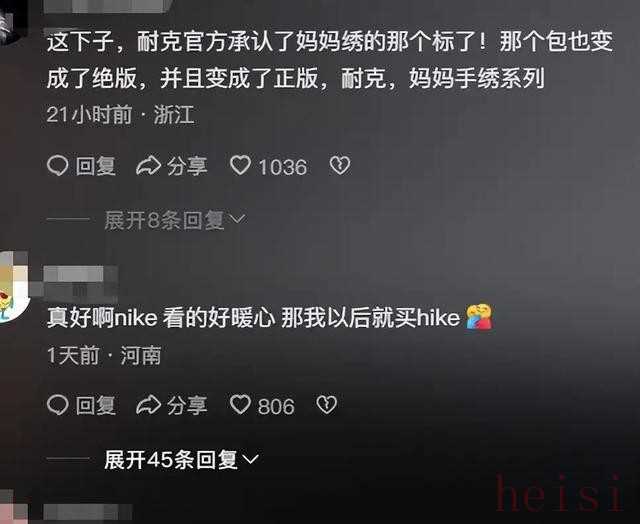Open avatar of the bottom partially visible commenter
The image size is (640, 524).
point(12,508)
